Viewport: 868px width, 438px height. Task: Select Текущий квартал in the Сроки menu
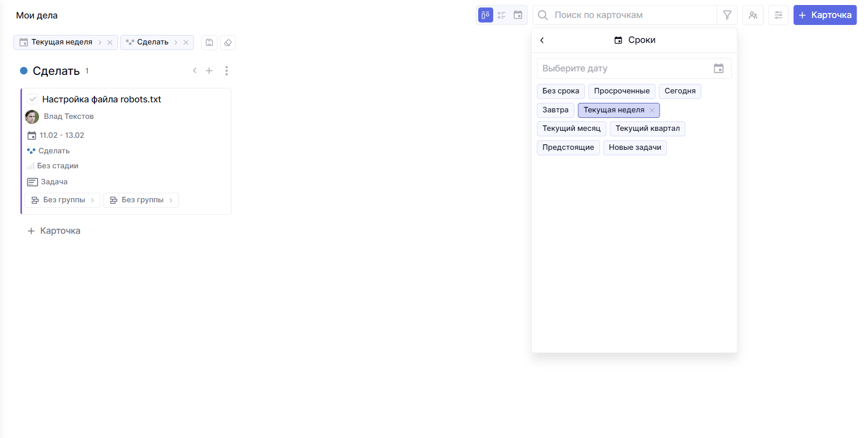point(647,128)
